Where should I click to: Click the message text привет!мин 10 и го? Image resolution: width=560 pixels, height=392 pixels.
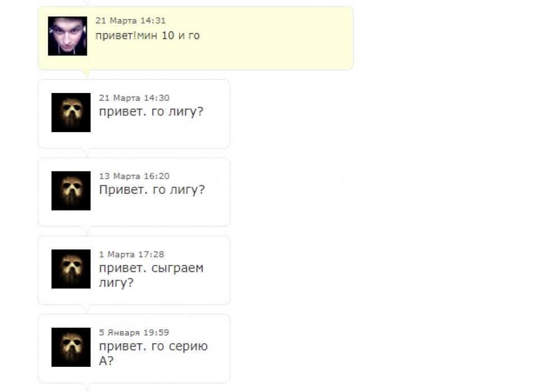tap(147, 35)
